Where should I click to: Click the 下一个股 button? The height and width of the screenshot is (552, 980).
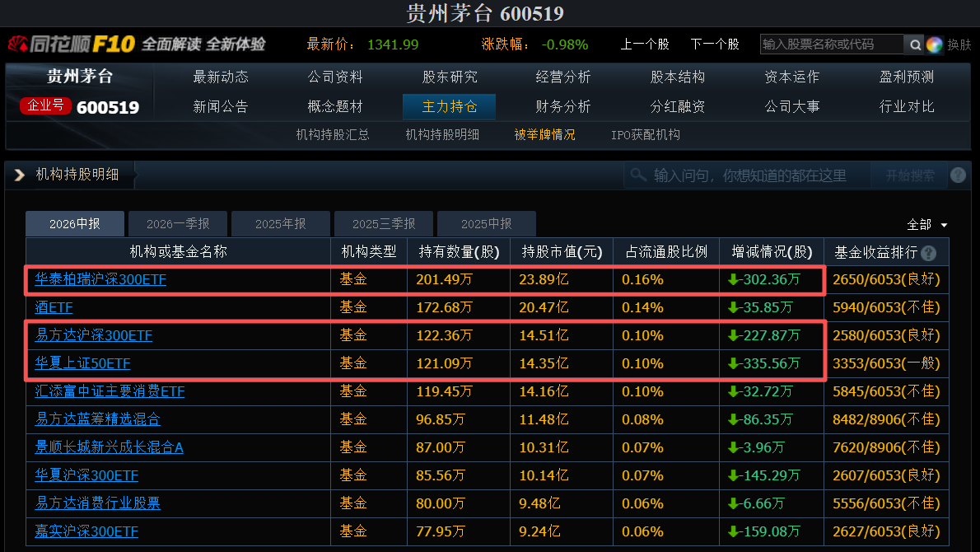point(714,44)
